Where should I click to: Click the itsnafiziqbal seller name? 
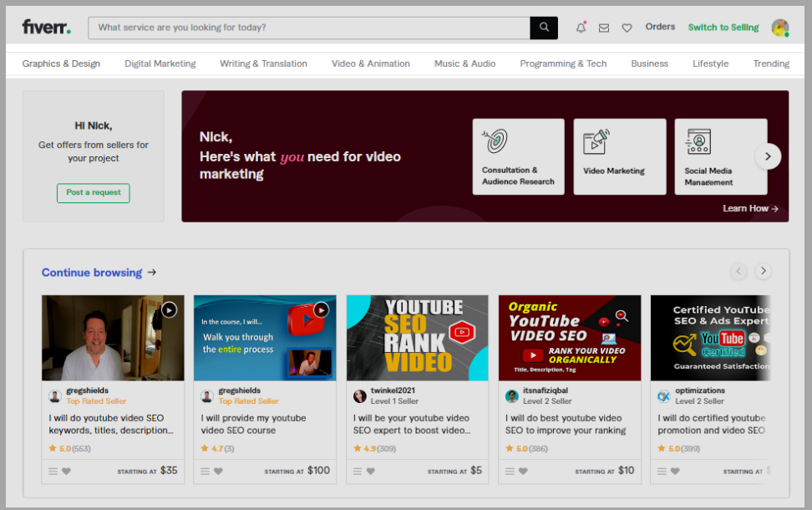coord(546,390)
